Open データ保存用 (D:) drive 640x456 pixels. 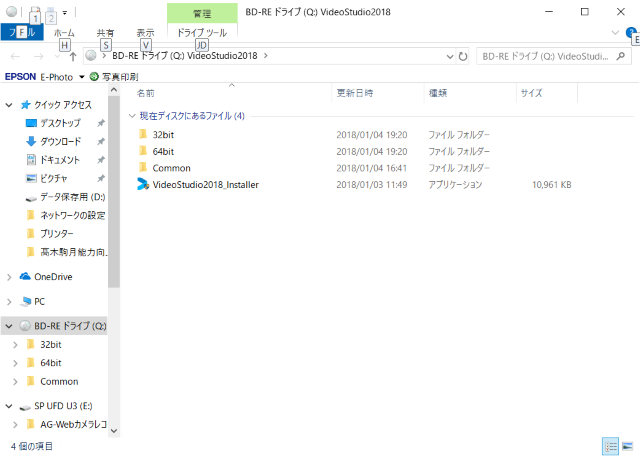[x=72, y=197]
